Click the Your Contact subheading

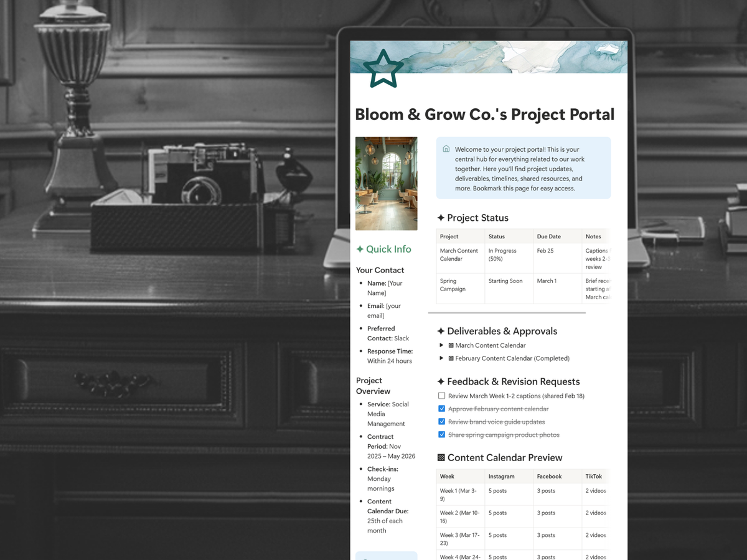coord(380,270)
